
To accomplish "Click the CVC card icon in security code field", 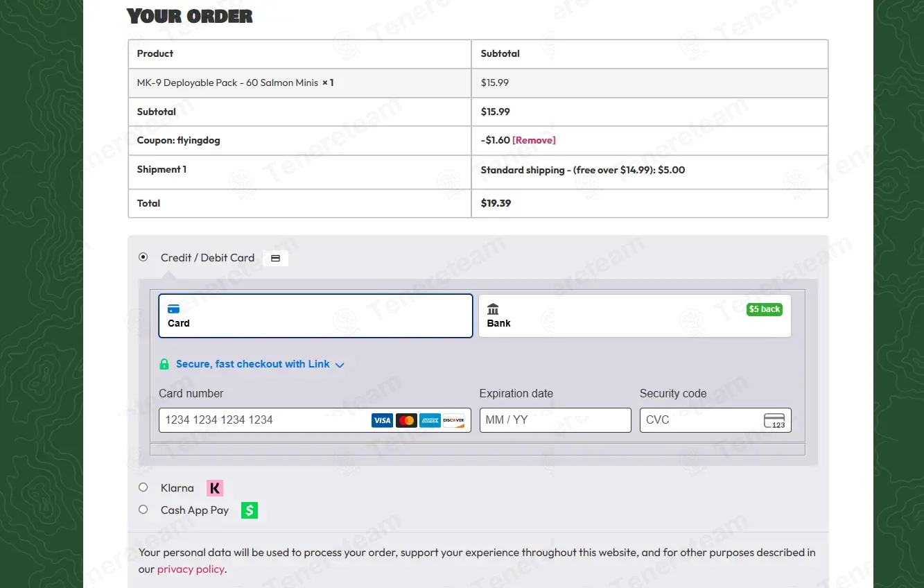I will pyautogui.click(x=774, y=420).
